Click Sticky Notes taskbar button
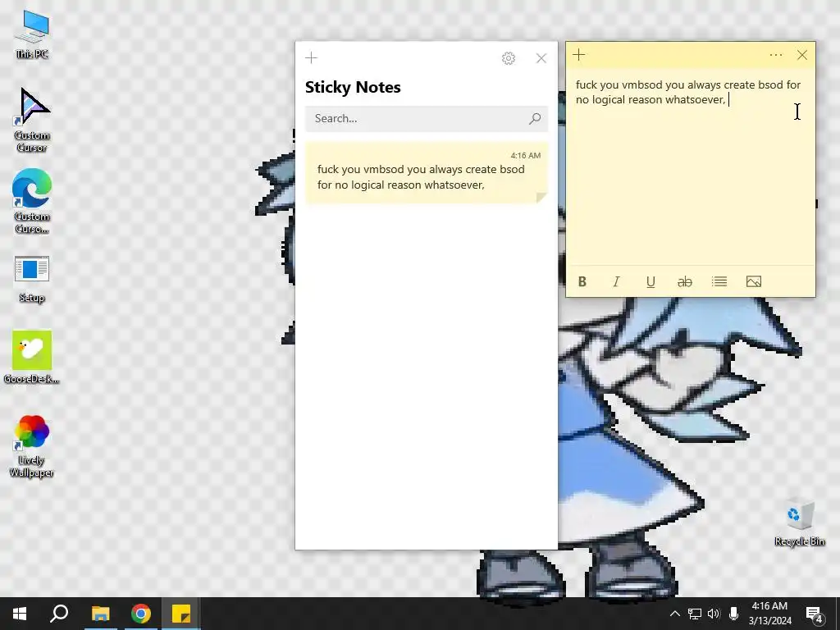 click(181, 614)
